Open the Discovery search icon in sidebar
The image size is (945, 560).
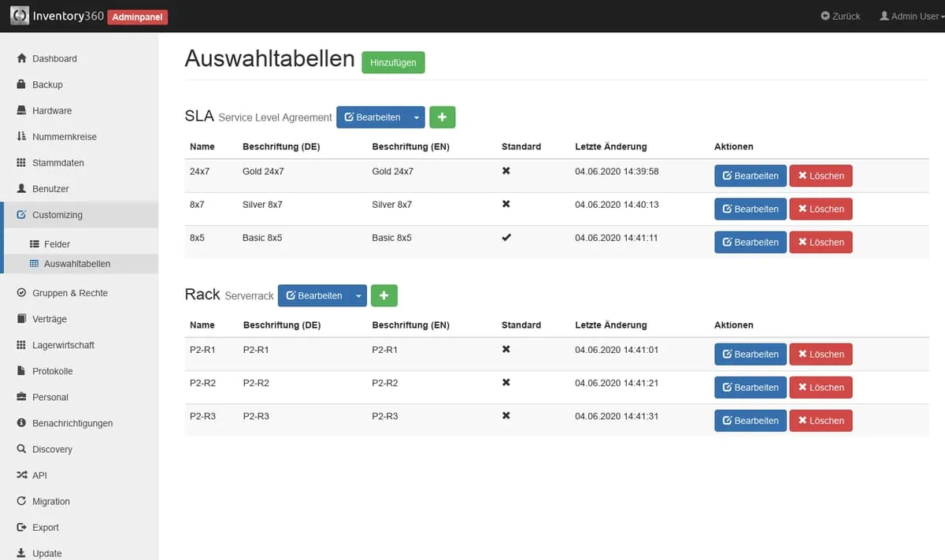21,449
